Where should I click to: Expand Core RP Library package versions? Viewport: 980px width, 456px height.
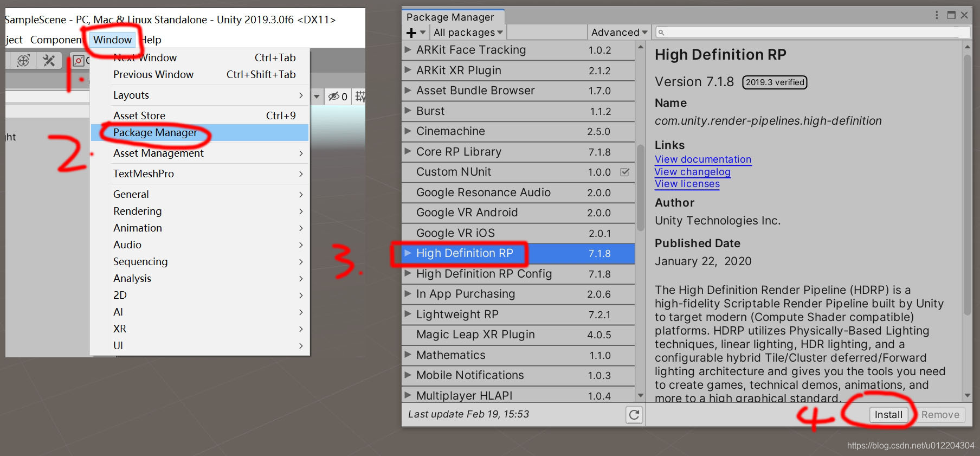click(x=408, y=151)
